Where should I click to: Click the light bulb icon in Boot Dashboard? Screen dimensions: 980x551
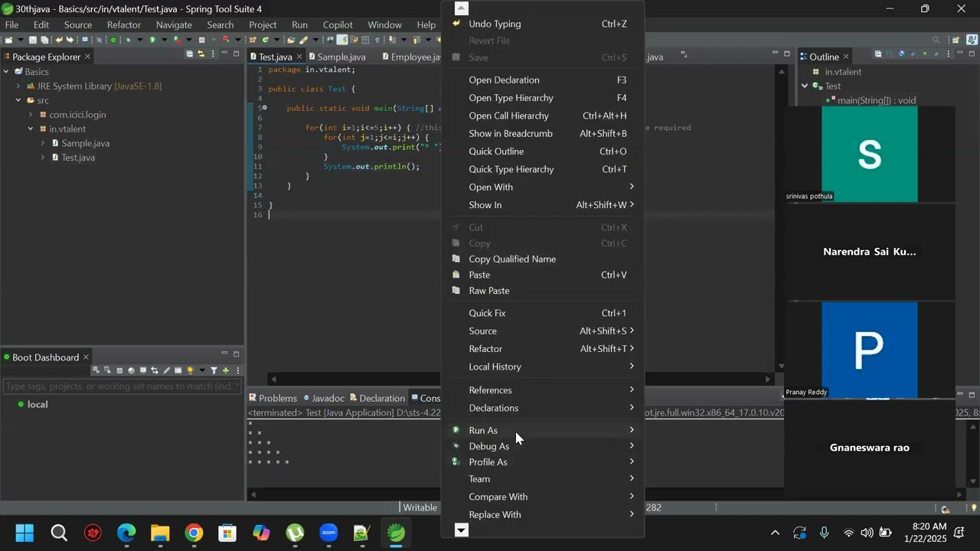(191, 370)
